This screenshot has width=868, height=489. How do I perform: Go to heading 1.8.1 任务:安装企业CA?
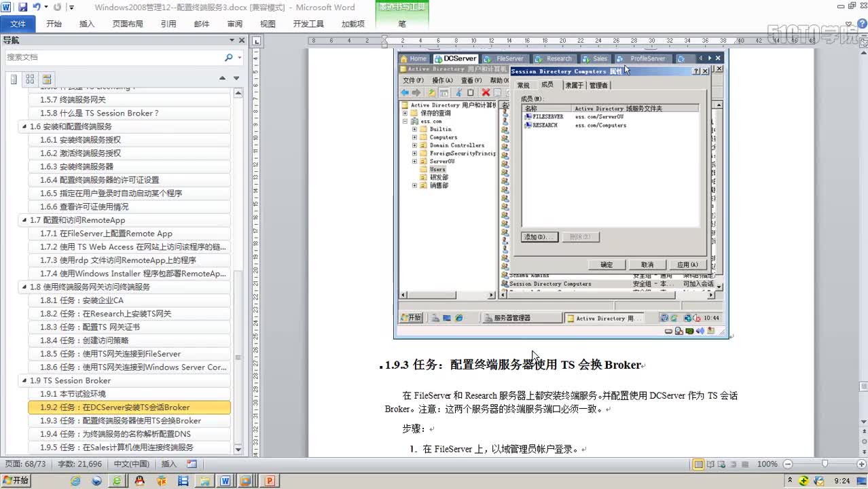click(x=129, y=300)
